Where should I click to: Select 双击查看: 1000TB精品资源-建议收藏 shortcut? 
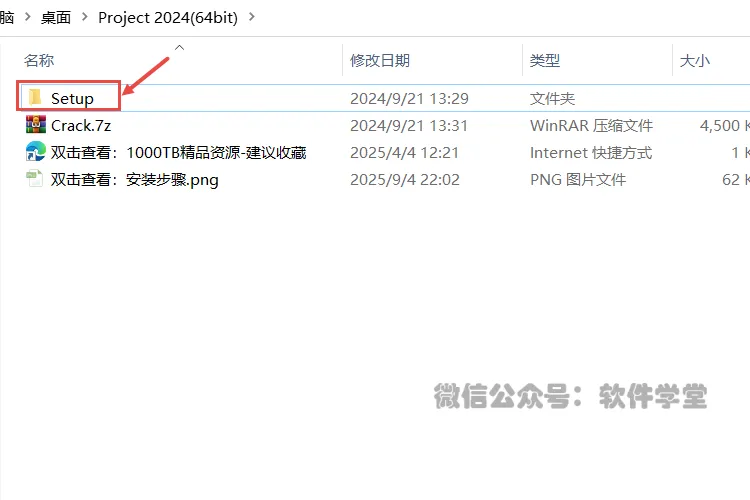(x=178, y=153)
